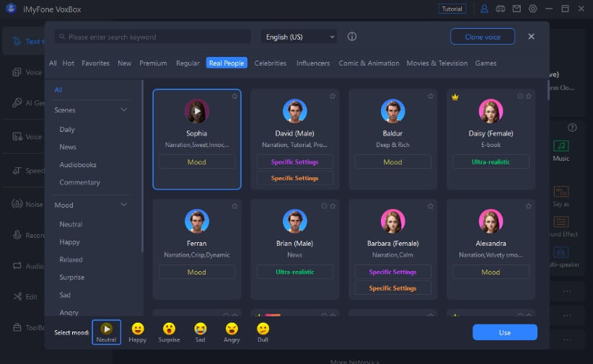The image size is (593, 364).
Task: Open the English (US) language dropdown
Action: [x=300, y=37]
